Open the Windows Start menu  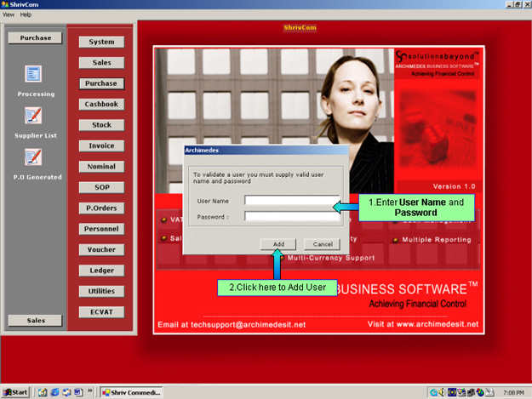tap(15, 392)
